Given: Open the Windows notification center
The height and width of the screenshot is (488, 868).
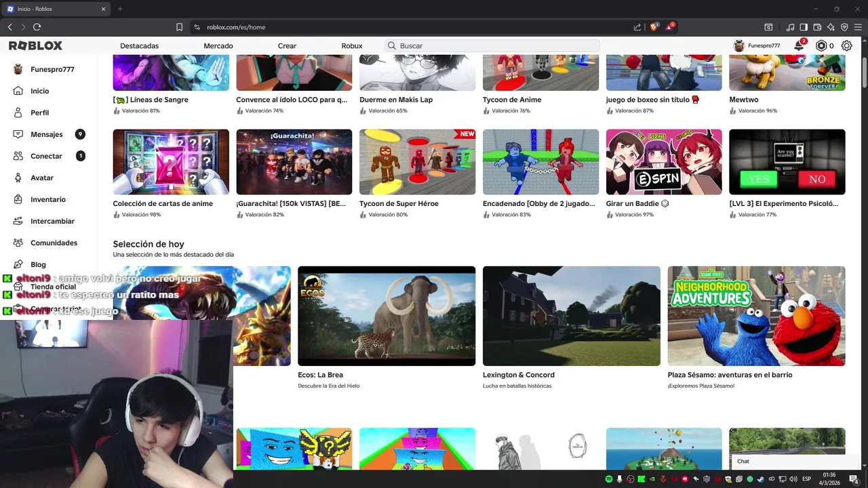Looking at the screenshot, I should [854, 479].
